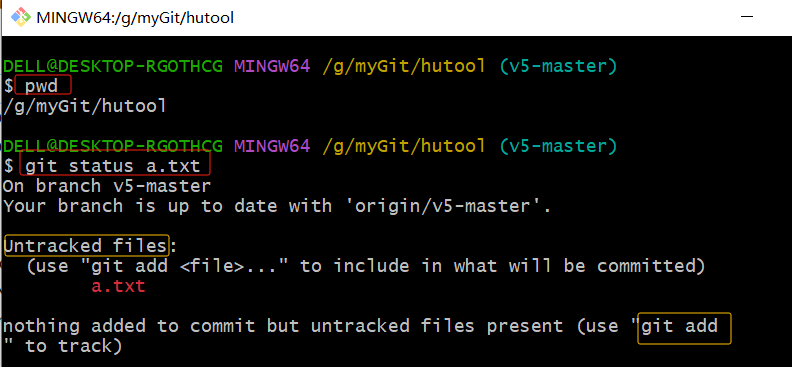
Task: Click the first (v5-master) branch label
Action: click(559, 66)
